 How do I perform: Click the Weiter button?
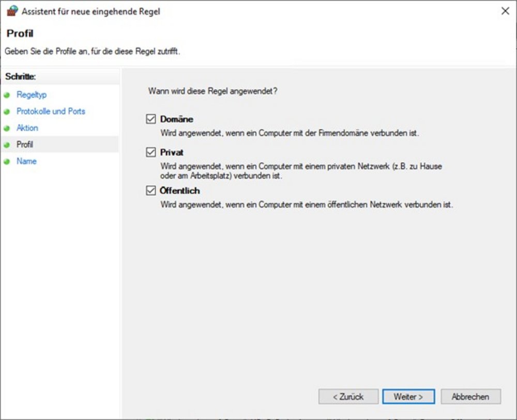coord(408,397)
